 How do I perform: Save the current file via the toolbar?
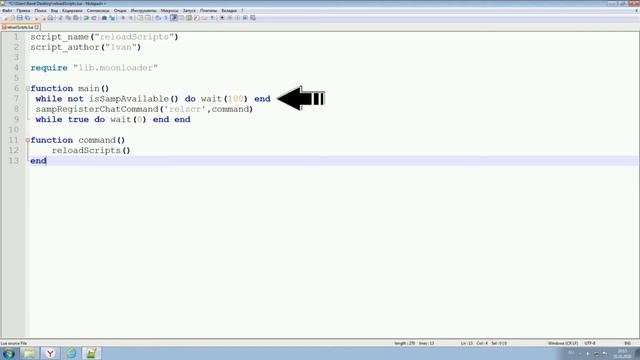[x=20, y=18]
